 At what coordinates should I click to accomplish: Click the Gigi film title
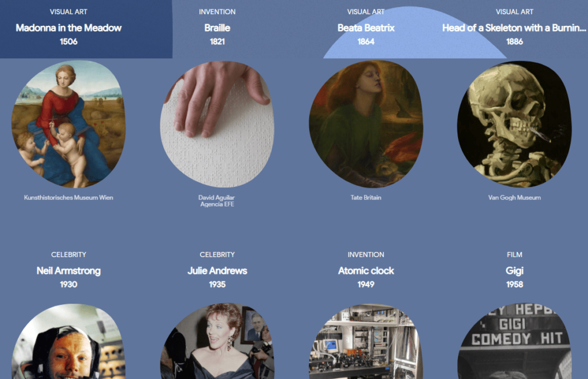514,271
